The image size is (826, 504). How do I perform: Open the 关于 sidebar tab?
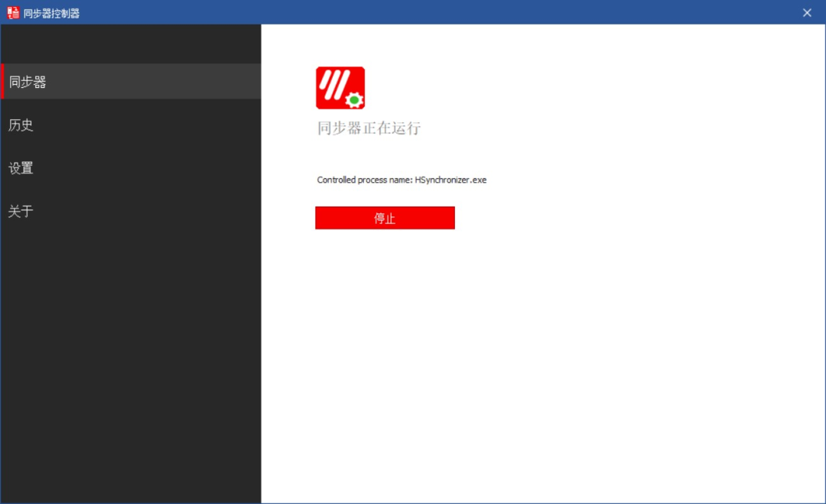point(131,211)
